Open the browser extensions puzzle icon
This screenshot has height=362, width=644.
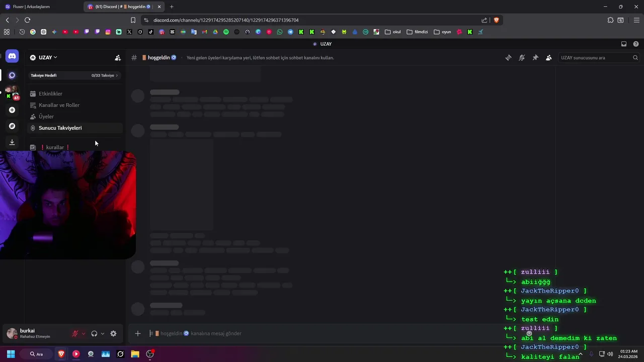(610, 20)
